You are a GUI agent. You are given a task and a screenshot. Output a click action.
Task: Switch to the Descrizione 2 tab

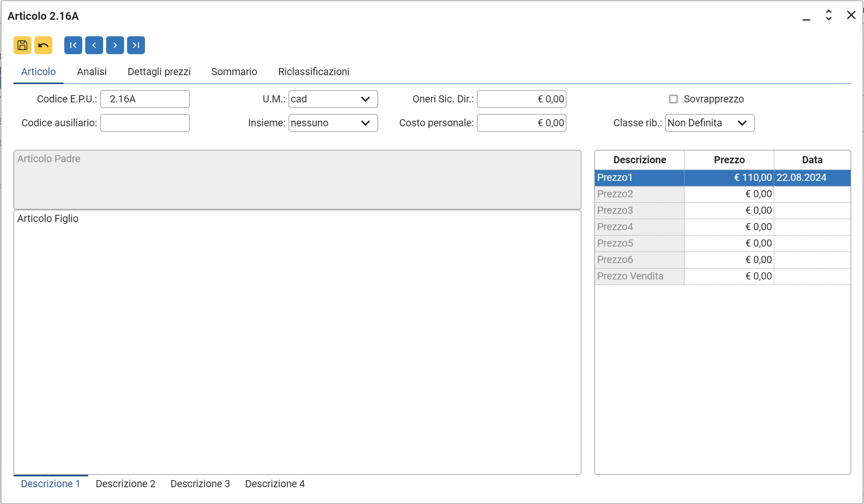[x=125, y=484]
